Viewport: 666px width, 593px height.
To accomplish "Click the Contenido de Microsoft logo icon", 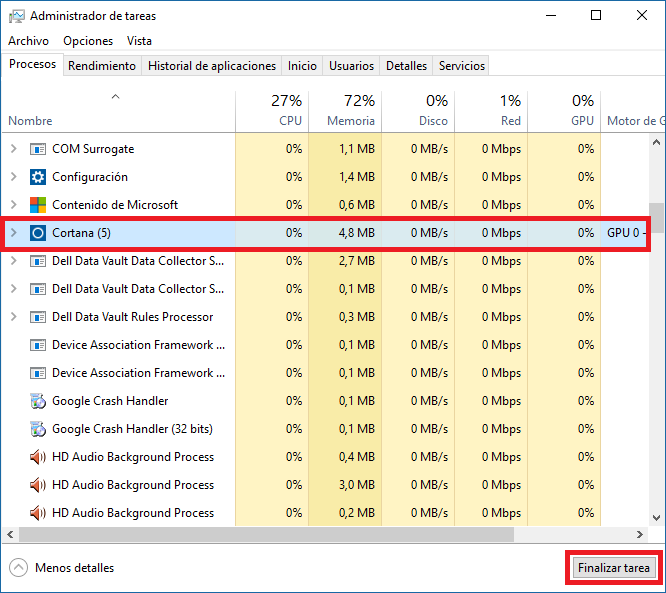I will coord(38,205).
